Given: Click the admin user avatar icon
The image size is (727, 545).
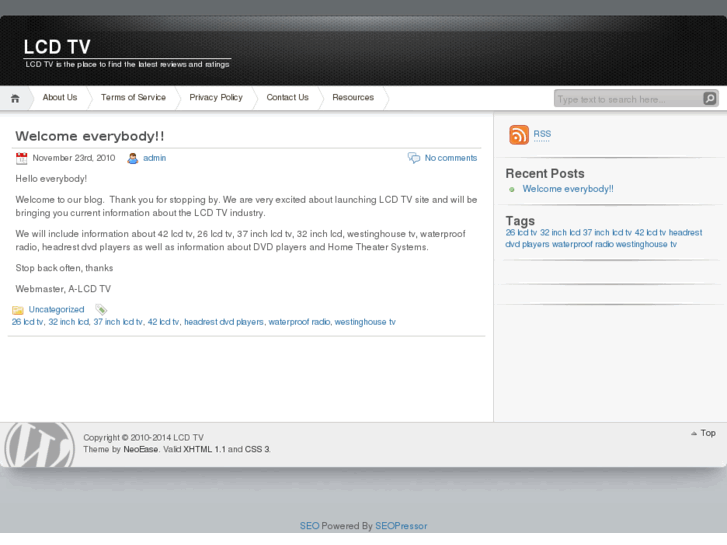Looking at the screenshot, I should coord(133,158).
